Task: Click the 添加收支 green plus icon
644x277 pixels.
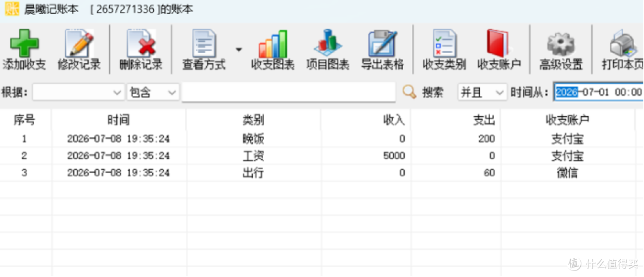Action: point(24,44)
